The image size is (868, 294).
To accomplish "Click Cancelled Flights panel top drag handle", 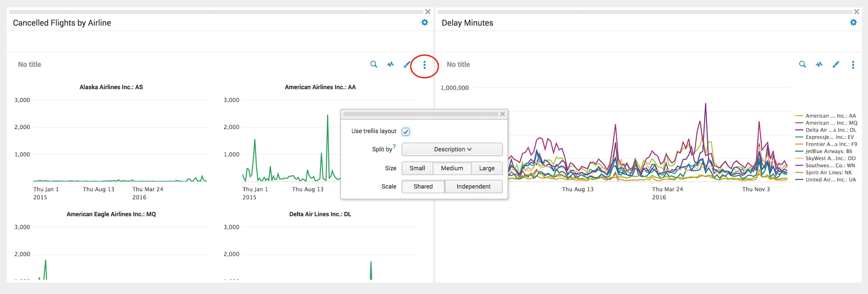I will tap(216, 12).
